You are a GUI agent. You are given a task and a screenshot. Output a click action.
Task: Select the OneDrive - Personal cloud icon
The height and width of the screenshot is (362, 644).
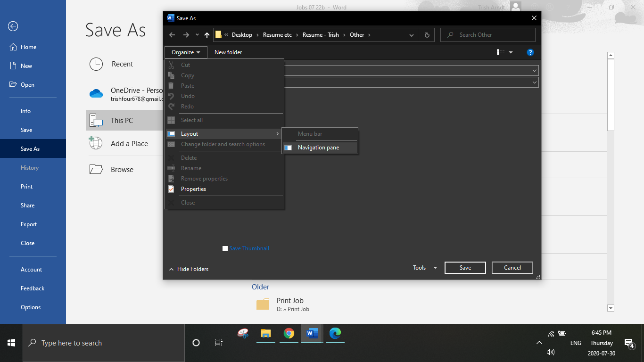coord(96,93)
